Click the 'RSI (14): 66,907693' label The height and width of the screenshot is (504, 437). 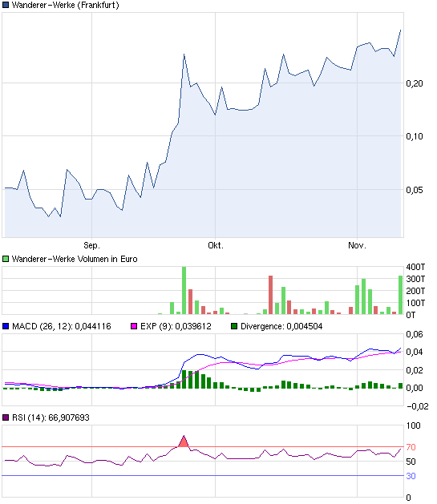[x=51, y=417]
